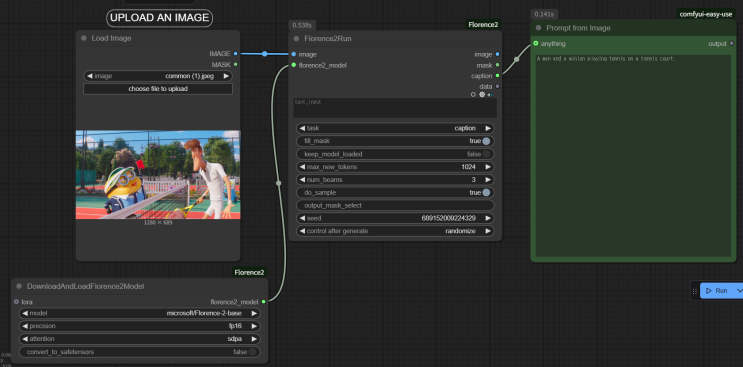Click the minion tennis image preview

click(158, 174)
